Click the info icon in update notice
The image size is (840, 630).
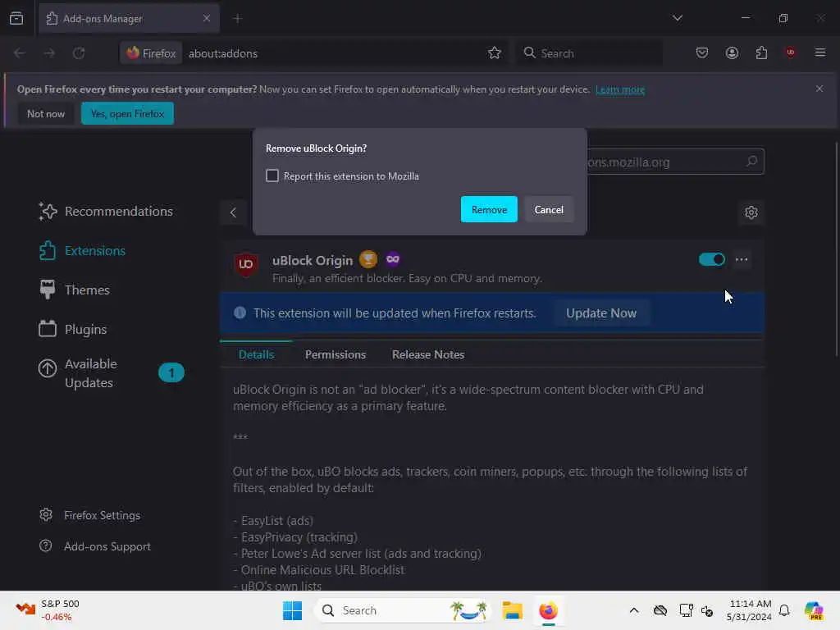pyautogui.click(x=240, y=313)
